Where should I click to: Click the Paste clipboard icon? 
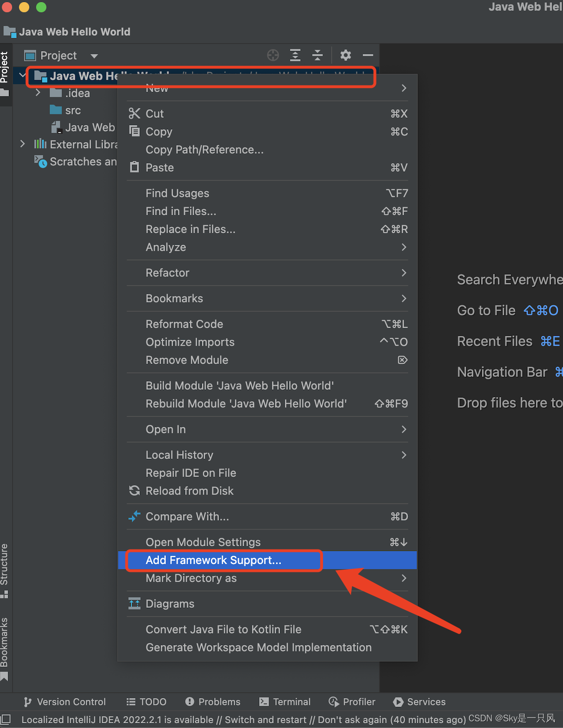[x=135, y=167]
